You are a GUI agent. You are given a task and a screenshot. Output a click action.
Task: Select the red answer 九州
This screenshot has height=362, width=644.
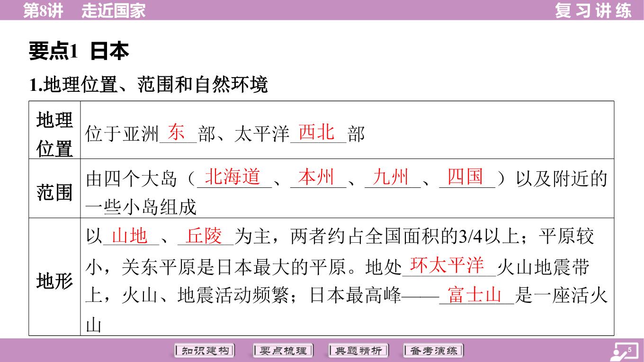click(391, 177)
